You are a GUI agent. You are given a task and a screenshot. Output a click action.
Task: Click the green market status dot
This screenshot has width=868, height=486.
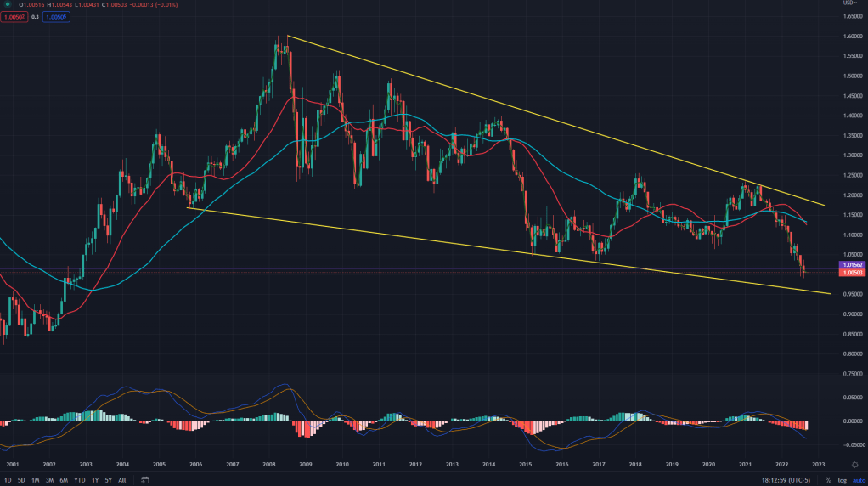(x=8, y=5)
